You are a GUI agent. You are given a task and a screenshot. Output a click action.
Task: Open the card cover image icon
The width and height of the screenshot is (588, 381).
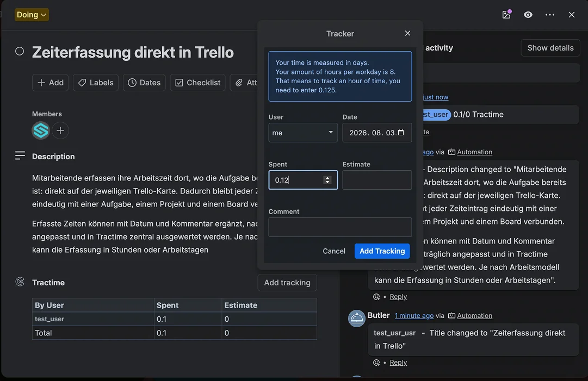coord(506,15)
